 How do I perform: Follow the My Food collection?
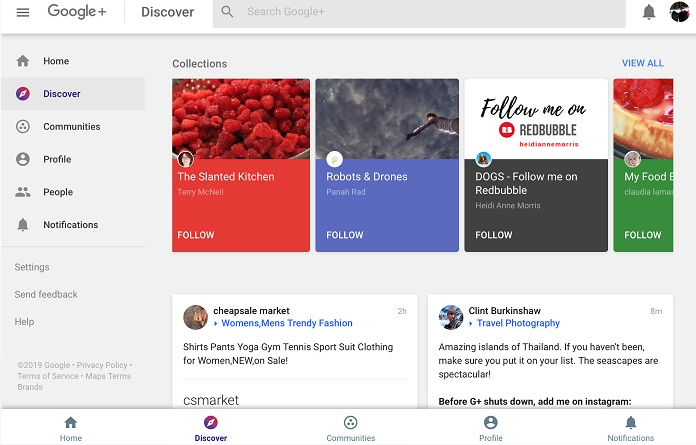[643, 235]
